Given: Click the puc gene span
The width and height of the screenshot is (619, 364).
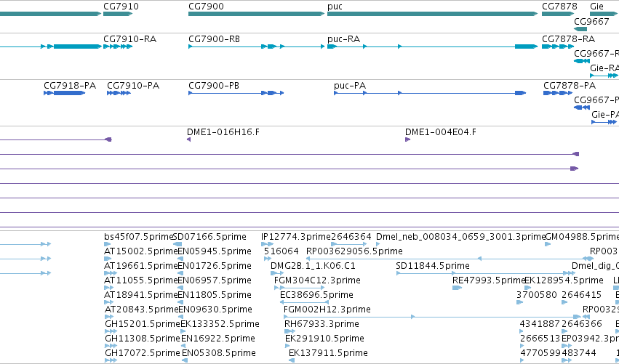Looking at the screenshot, I should pos(432,14).
